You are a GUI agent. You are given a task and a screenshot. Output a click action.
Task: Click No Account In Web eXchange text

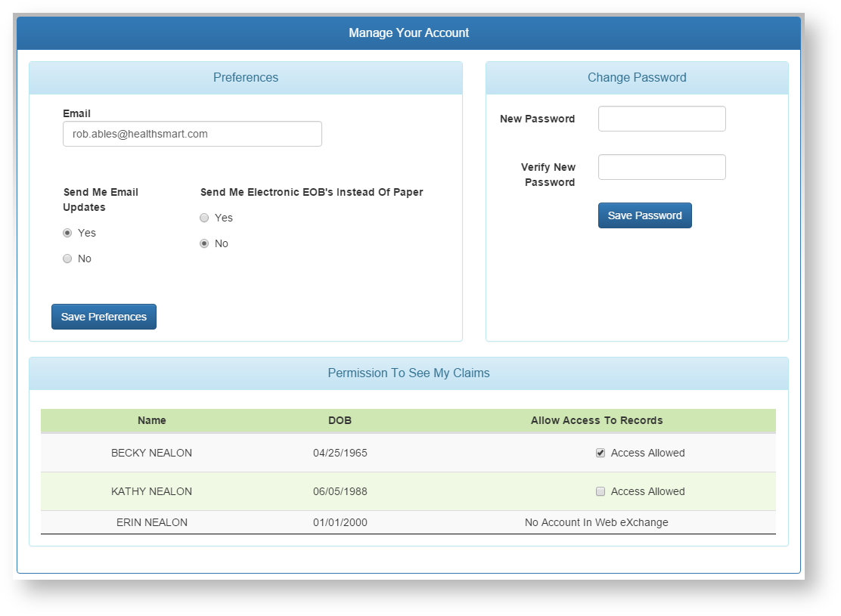tap(597, 523)
